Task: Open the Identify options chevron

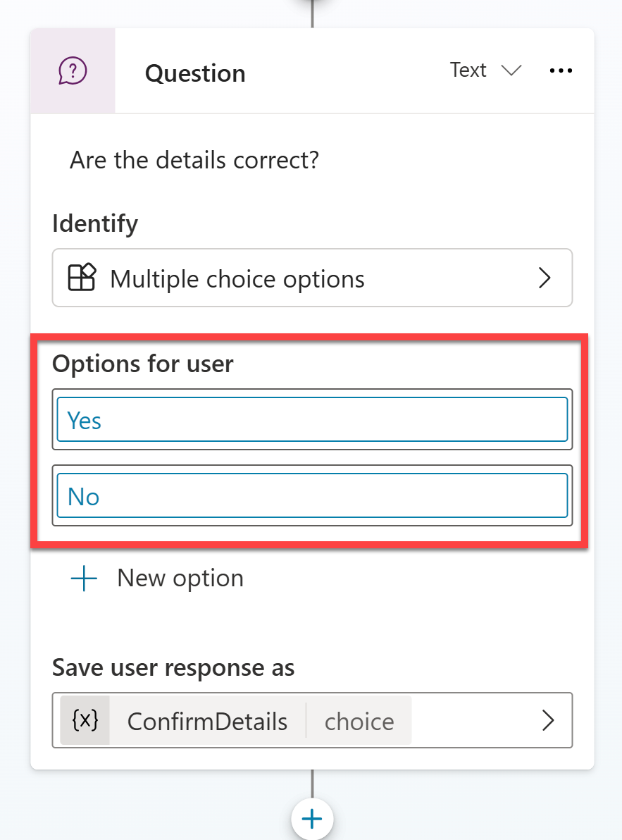Action: 545,278
